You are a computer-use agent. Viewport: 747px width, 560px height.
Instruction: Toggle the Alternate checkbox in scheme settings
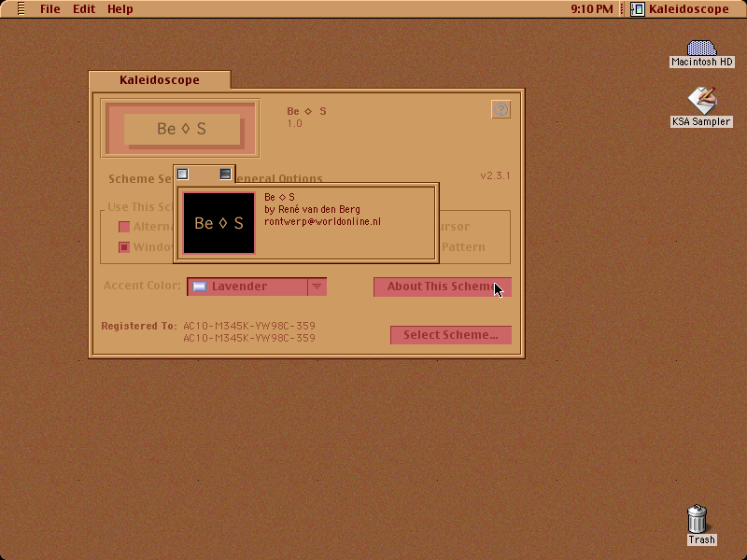[124, 227]
